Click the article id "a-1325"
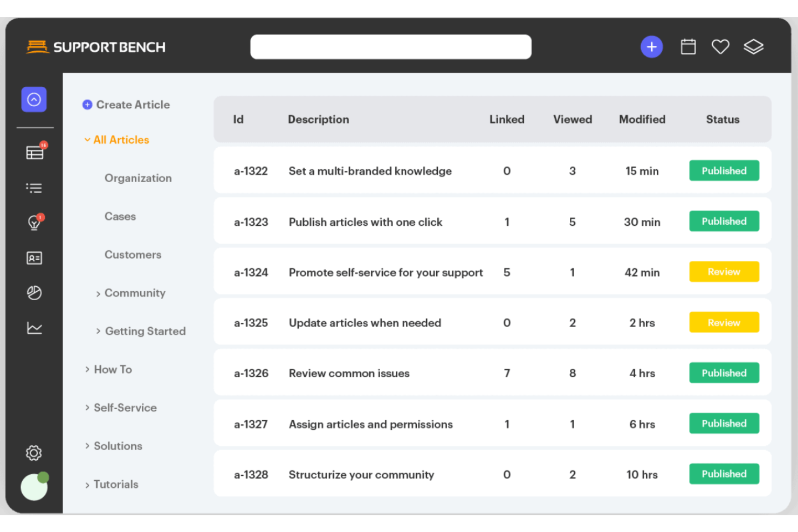Viewport: 798px width, 532px height. (251, 323)
